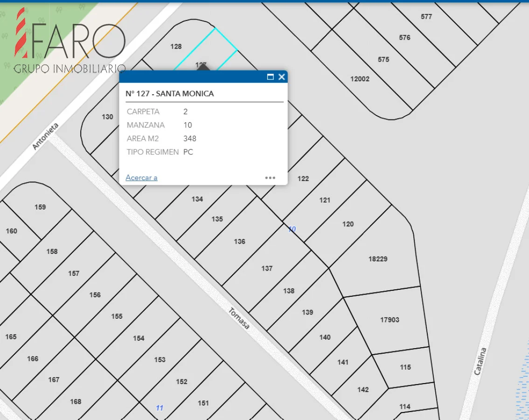Close the N° 127 info popup
529x420 pixels.
coord(281,77)
